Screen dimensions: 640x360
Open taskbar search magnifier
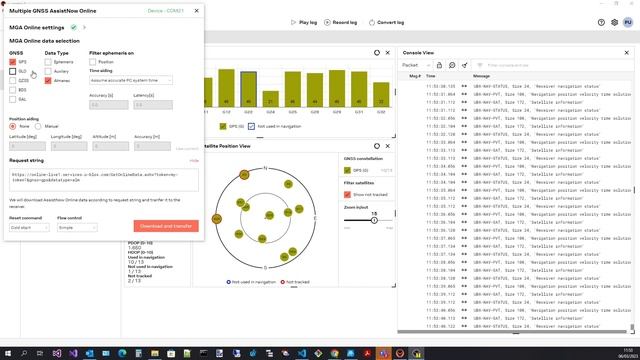[x=24, y=353]
